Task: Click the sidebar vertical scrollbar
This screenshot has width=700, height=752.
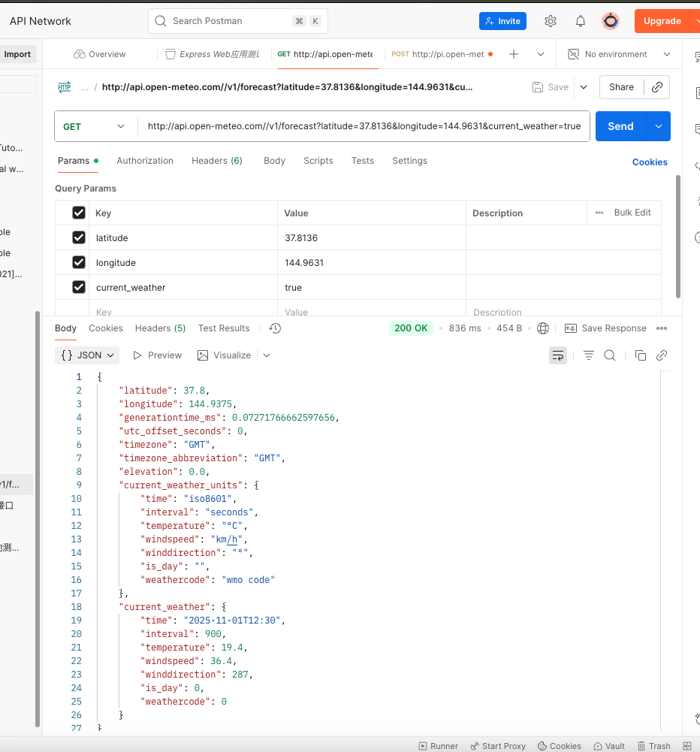Action: [x=38, y=520]
